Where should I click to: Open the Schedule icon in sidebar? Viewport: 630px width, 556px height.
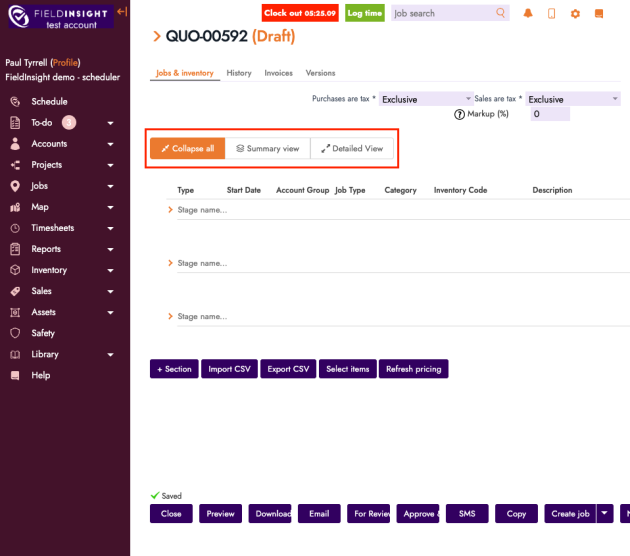point(15,102)
